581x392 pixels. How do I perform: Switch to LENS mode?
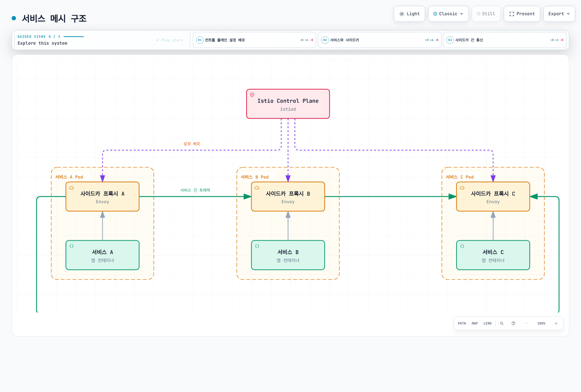pos(488,323)
